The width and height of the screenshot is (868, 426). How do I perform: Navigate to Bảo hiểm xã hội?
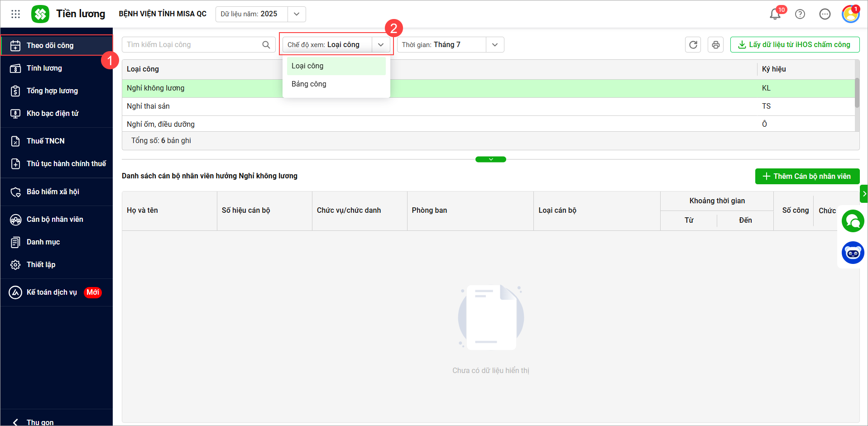[57, 191]
